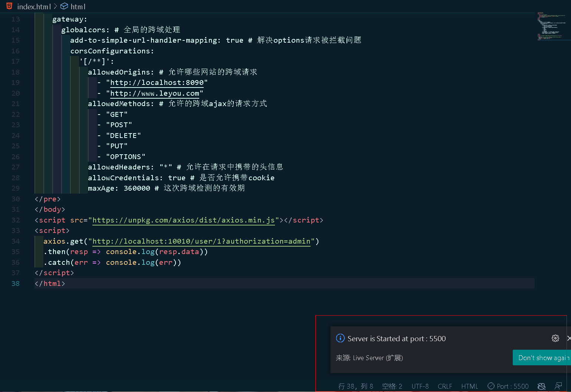Click '来源: Live Server (扩展)' source text
571x392 pixels.
pos(369,358)
